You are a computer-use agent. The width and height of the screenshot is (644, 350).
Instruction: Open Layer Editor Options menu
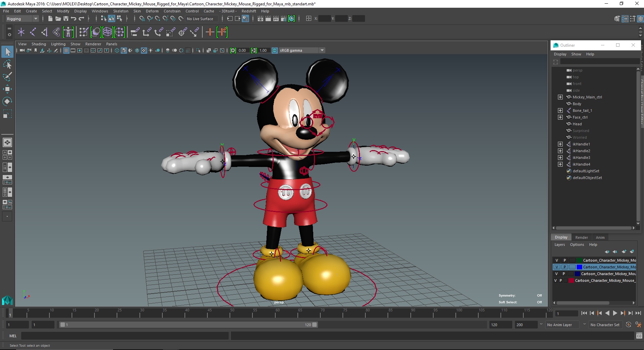[x=577, y=245]
